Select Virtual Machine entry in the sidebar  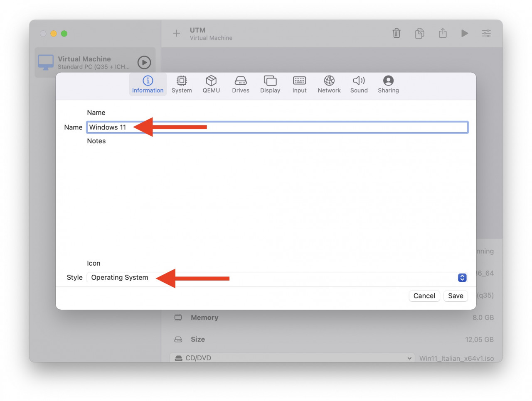(95, 62)
